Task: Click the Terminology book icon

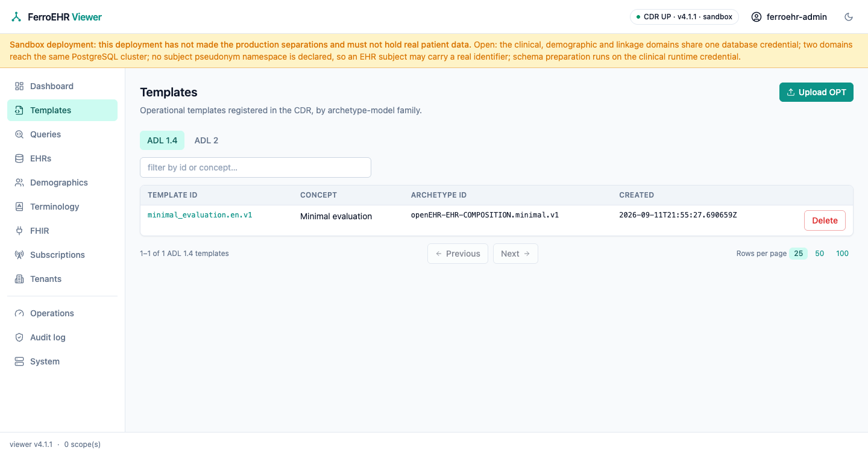Action: 19,207
